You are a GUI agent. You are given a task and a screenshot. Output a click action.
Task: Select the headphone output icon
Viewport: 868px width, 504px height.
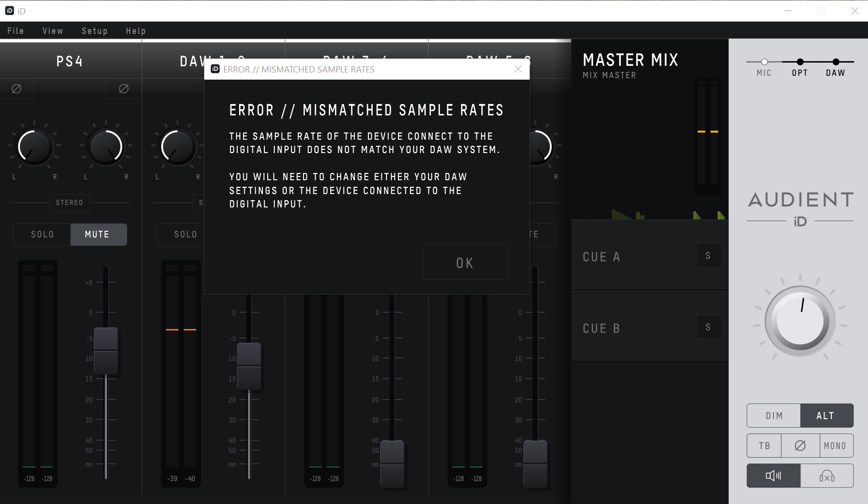[826, 475]
